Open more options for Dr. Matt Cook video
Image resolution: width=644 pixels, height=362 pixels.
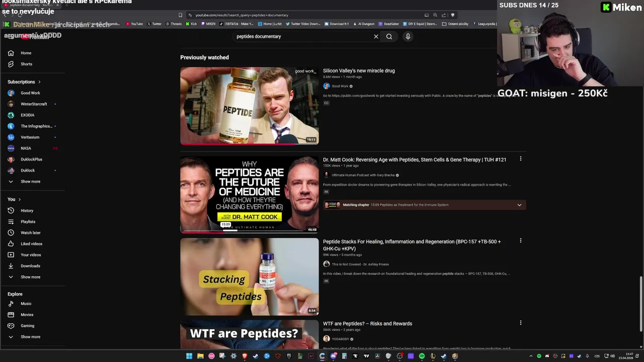tap(520, 159)
